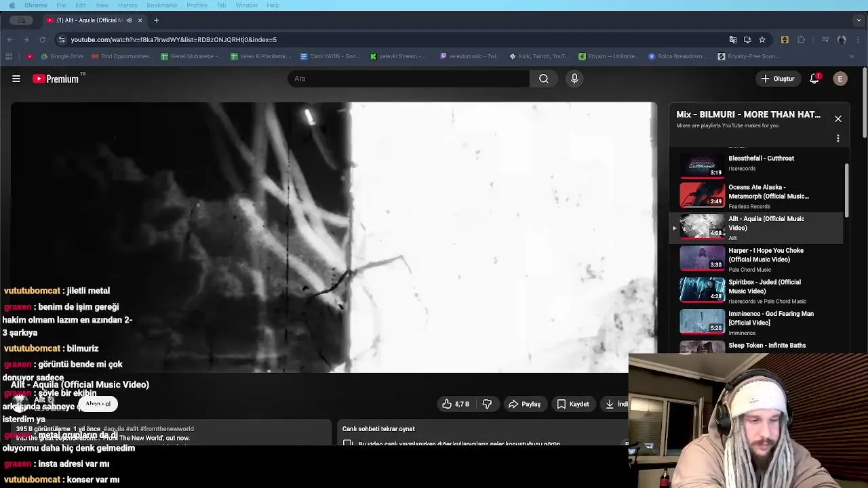The width and height of the screenshot is (868, 488).
Task: Open Chrome profile avatar
Action: click(842, 39)
